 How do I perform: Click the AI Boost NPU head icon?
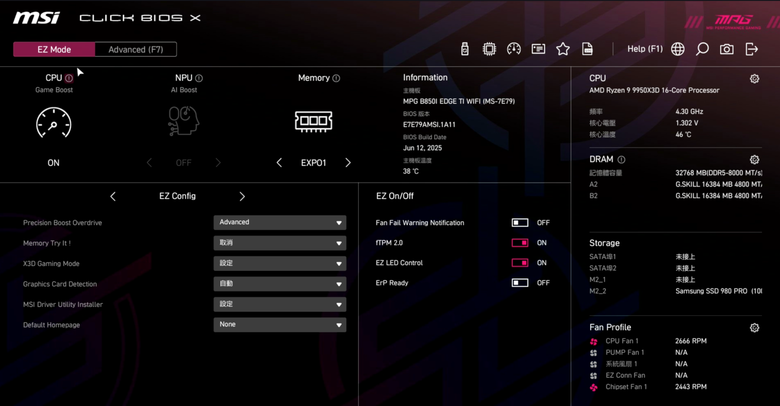point(184,121)
